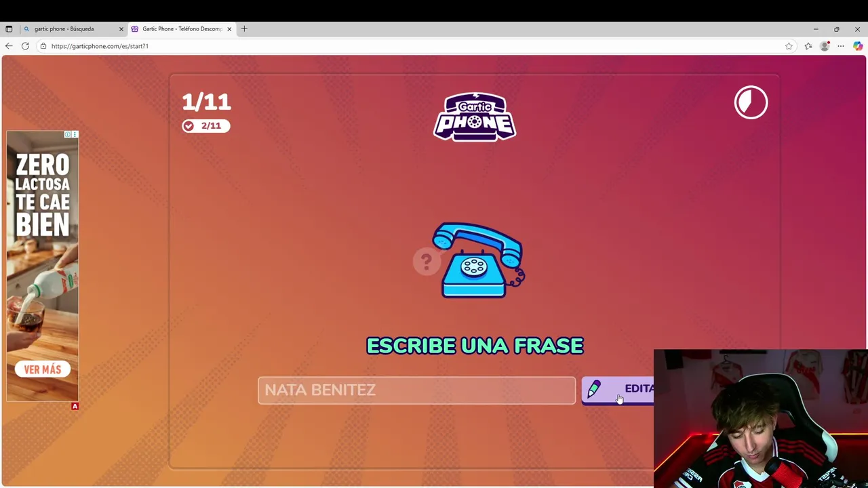This screenshot has width=868, height=488.
Task: Open the Zero Lactosa ad banner
Action: 43,266
